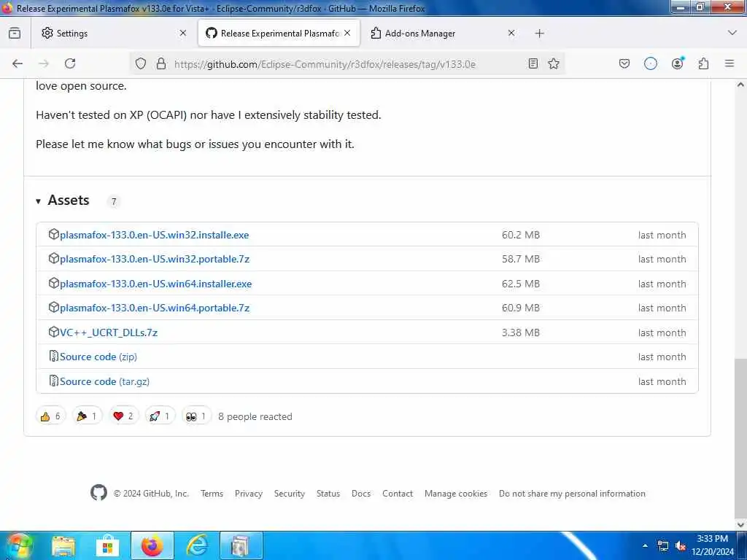This screenshot has height=560, width=747.
Task: Download plasmafox win32 installe.exe
Action: tap(155, 235)
